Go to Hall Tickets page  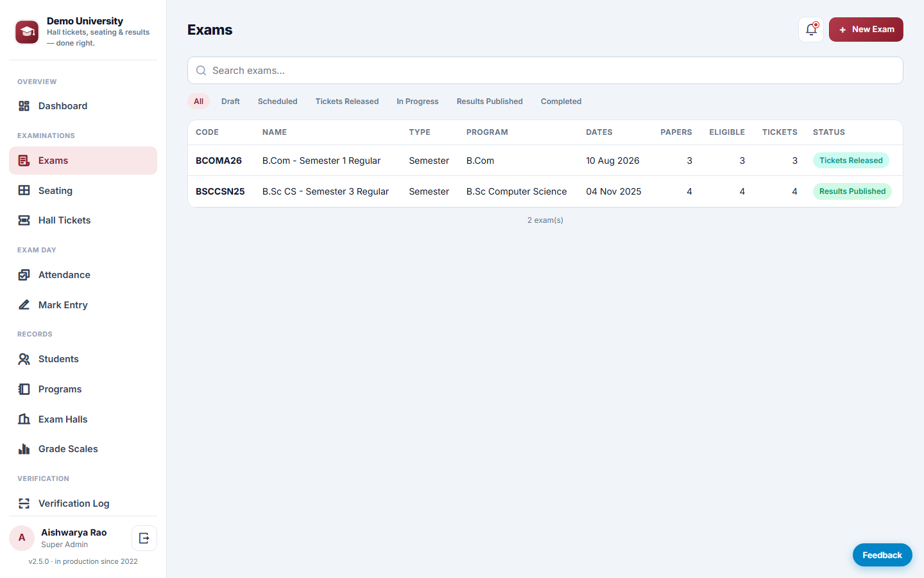tap(83, 220)
